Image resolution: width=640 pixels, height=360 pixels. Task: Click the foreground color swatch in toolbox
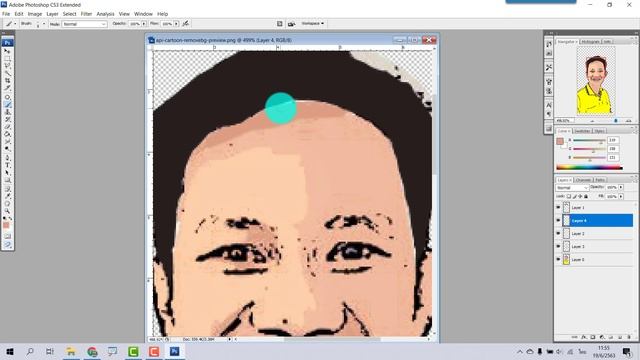click(6, 225)
